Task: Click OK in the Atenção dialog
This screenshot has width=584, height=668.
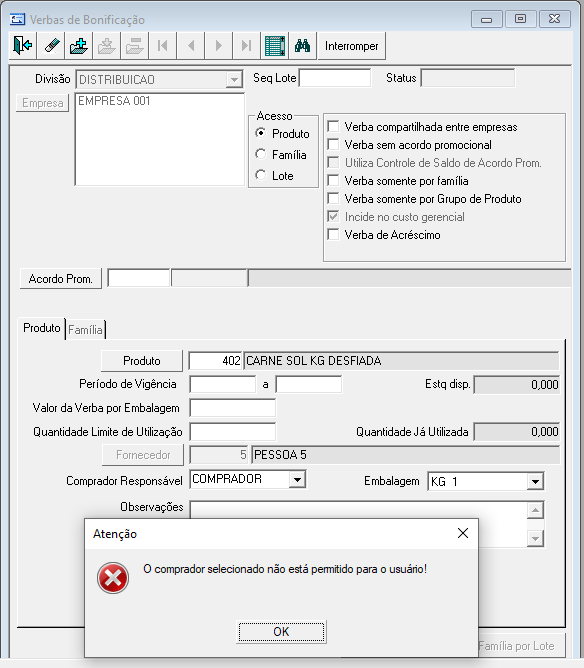Action: tap(281, 631)
